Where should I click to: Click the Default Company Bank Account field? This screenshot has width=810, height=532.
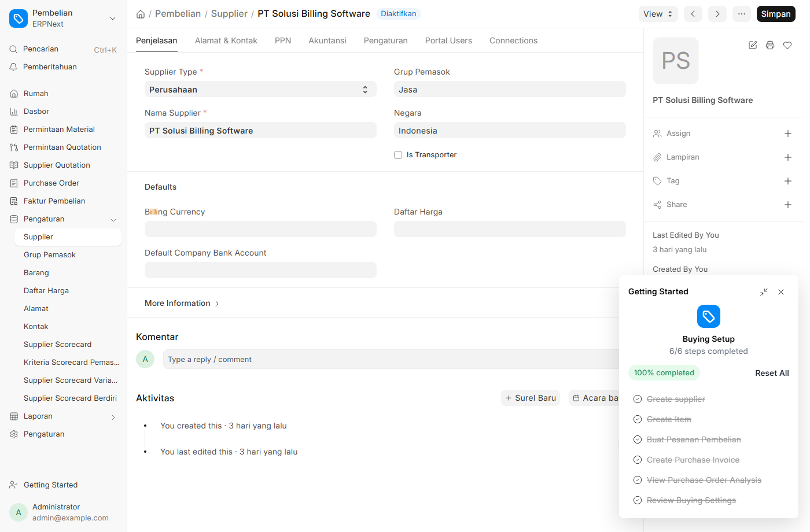(x=260, y=270)
